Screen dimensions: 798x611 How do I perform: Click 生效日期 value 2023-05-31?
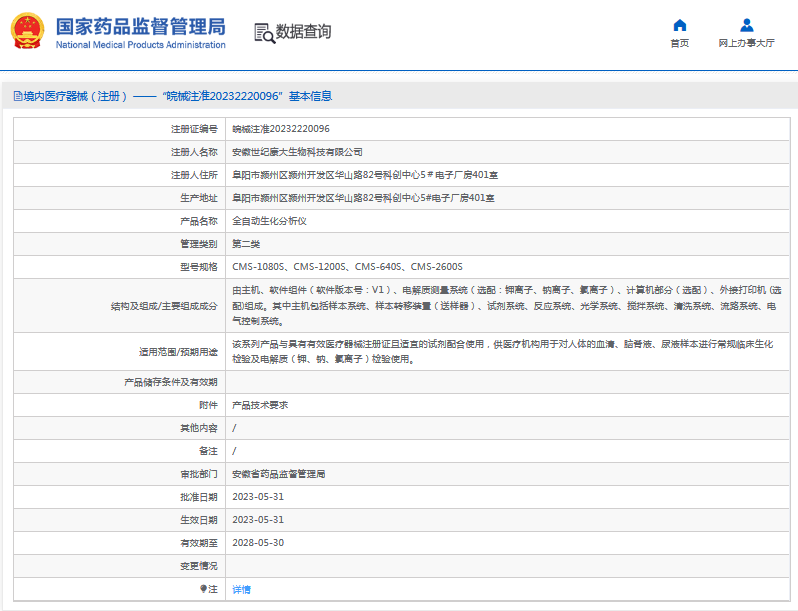point(258,520)
